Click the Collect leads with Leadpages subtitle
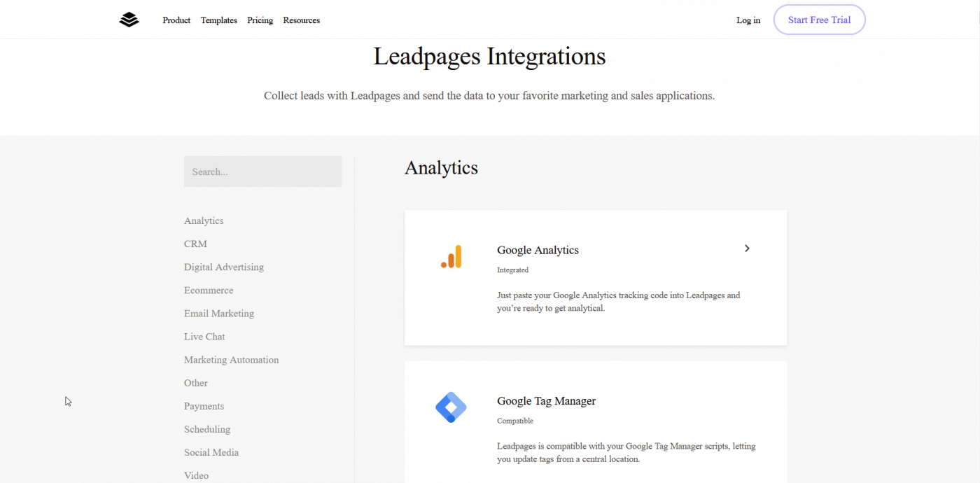 point(489,95)
